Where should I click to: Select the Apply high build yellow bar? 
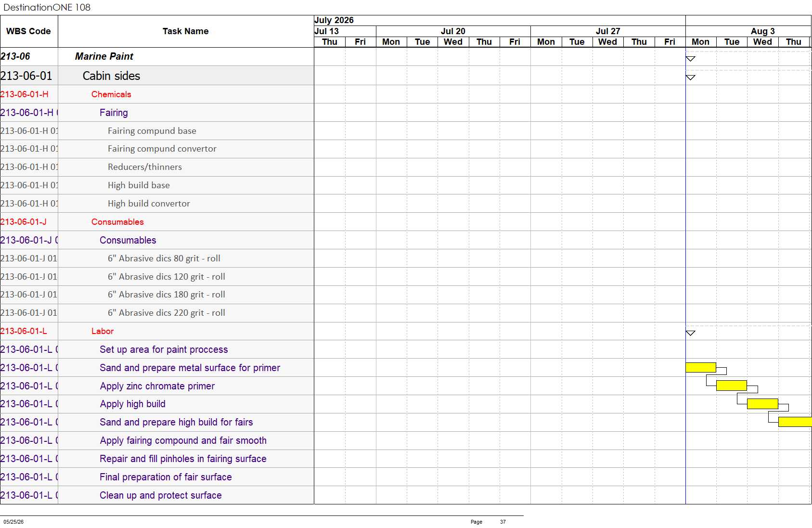[x=762, y=404]
